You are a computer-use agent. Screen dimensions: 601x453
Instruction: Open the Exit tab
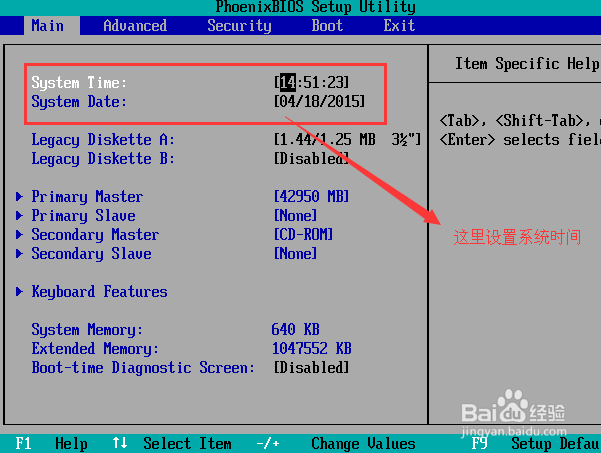pyautogui.click(x=399, y=26)
